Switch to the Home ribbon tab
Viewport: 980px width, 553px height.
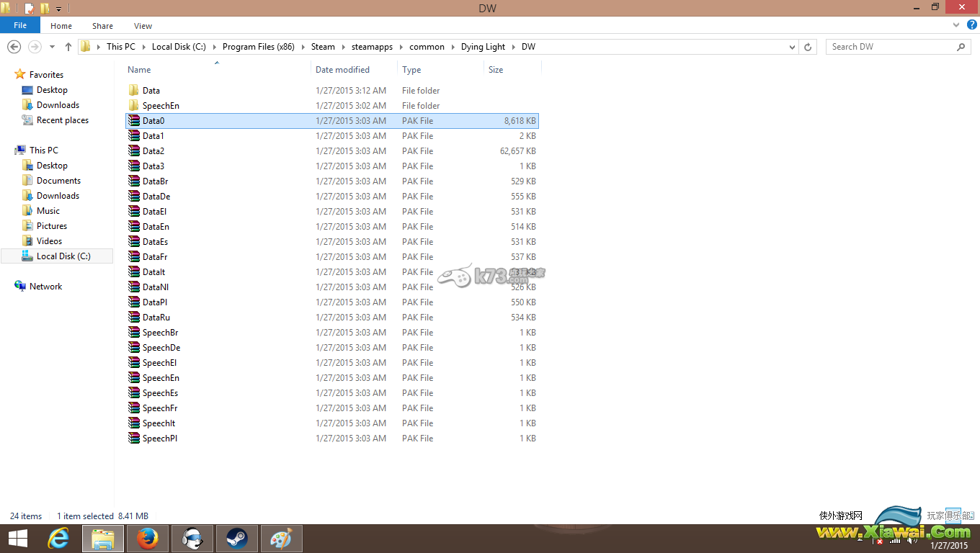[61, 26]
